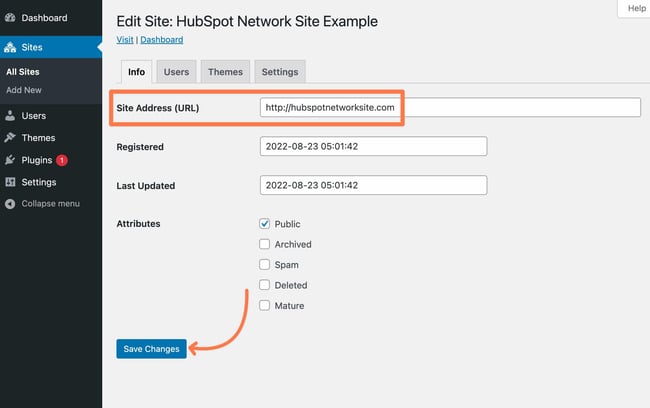Click the Registered date input field
Viewport: 650px width, 408px height.
click(374, 146)
